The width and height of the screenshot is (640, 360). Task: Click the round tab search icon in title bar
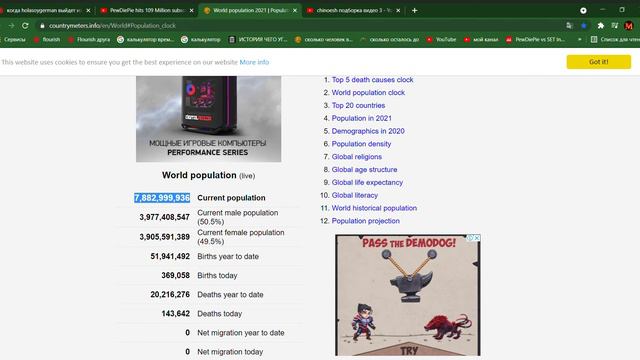tap(583, 10)
